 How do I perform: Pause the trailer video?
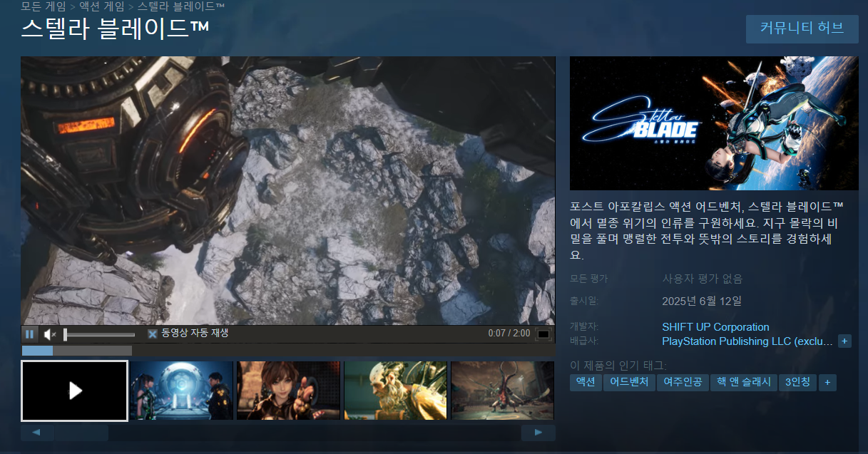click(x=30, y=334)
